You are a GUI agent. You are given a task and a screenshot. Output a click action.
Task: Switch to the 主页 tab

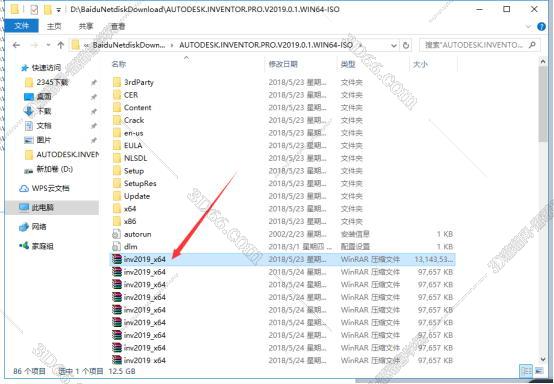tap(54, 26)
